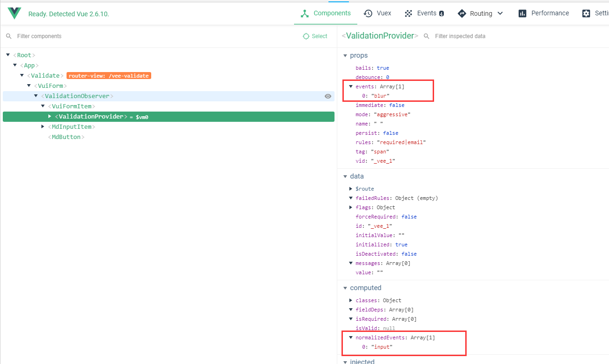Click the Vue logo in the toolbar
Viewport: 609px width, 364px height.
(x=14, y=13)
